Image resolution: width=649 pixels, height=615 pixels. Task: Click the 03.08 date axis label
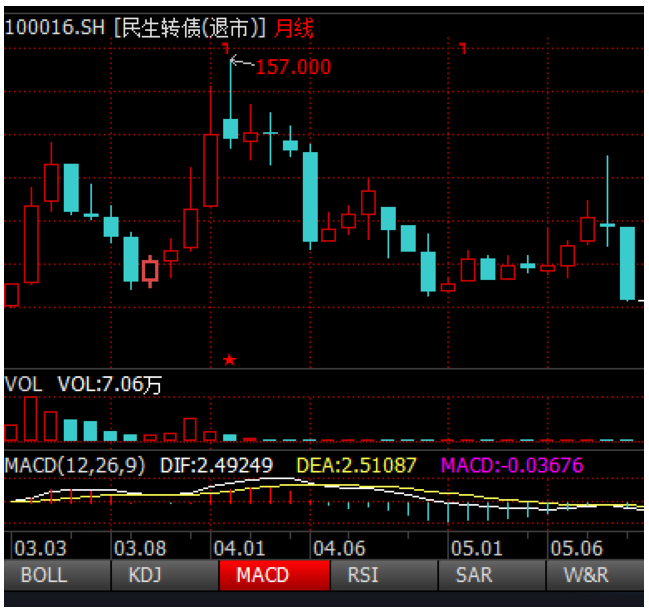(x=140, y=548)
